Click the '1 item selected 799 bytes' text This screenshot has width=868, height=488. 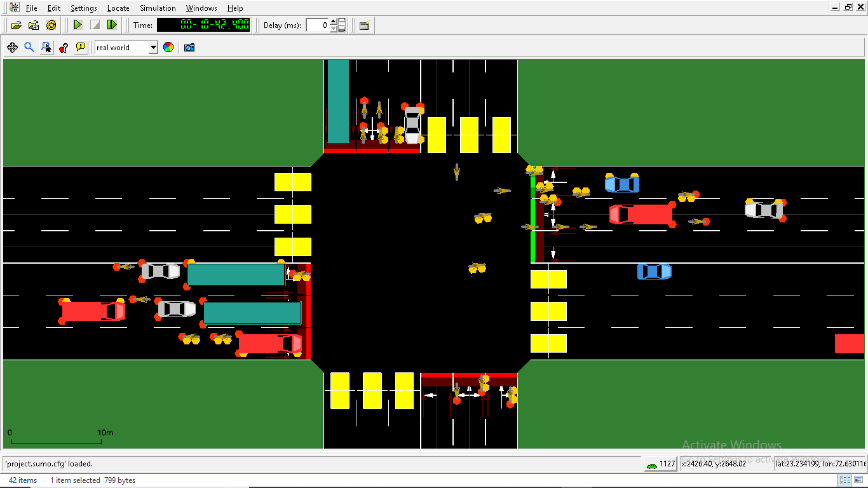(x=93, y=480)
